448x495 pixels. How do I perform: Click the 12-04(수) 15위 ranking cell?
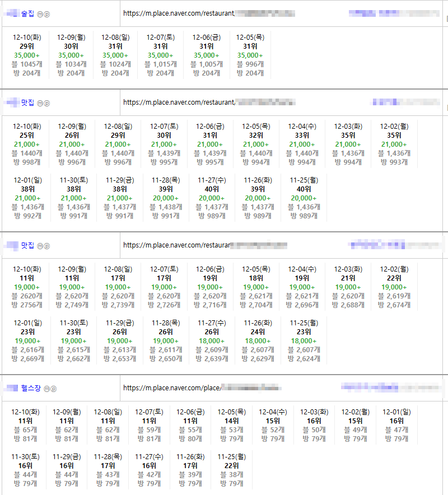click(273, 425)
